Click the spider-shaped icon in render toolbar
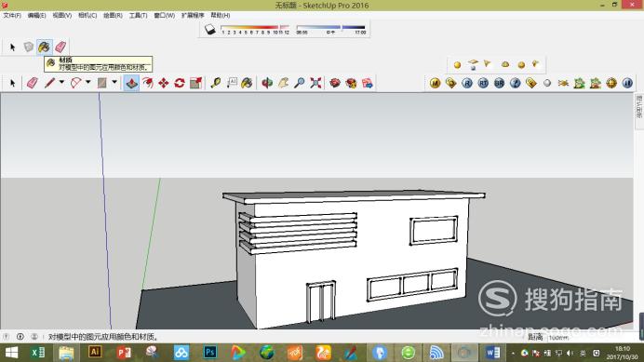The image size is (644, 362). [563, 83]
